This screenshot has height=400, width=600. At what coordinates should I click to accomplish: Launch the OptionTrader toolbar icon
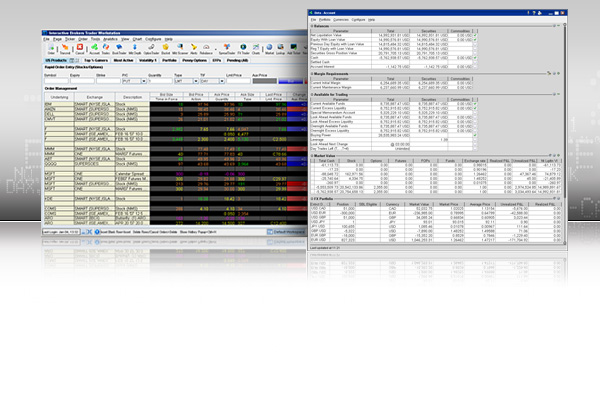[x=151, y=47]
